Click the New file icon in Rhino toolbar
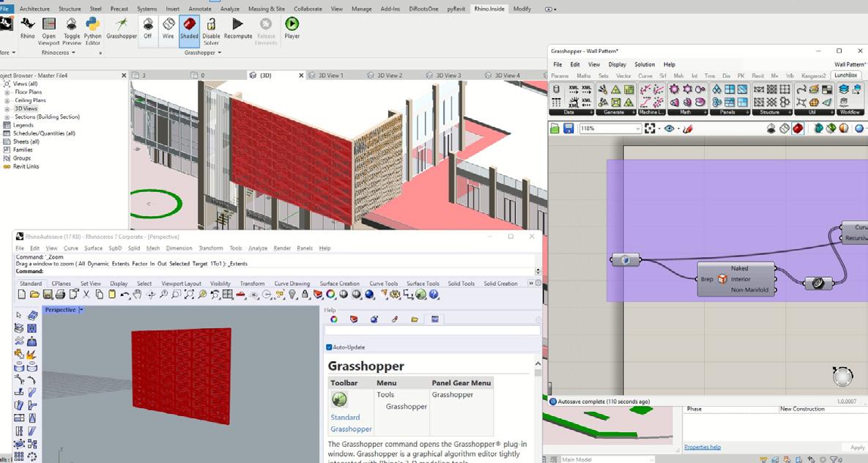This screenshot has width=868, height=463. pyautogui.click(x=21, y=295)
